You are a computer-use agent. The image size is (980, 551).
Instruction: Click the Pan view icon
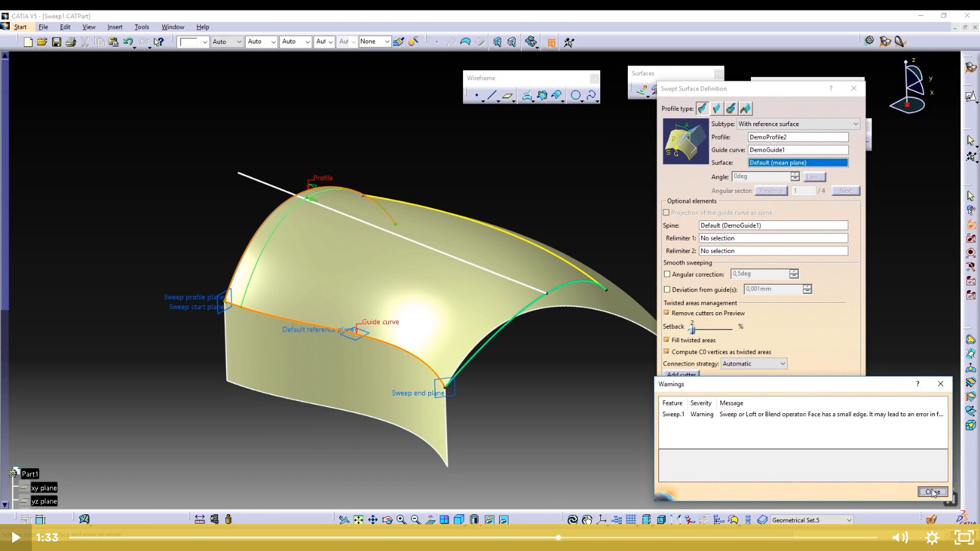[x=372, y=520]
